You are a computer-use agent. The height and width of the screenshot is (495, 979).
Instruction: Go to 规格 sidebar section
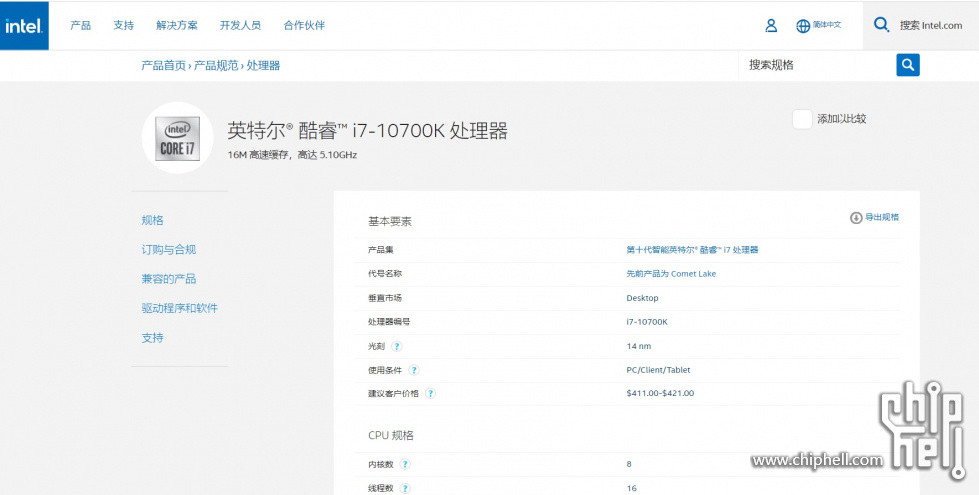coord(153,220)
